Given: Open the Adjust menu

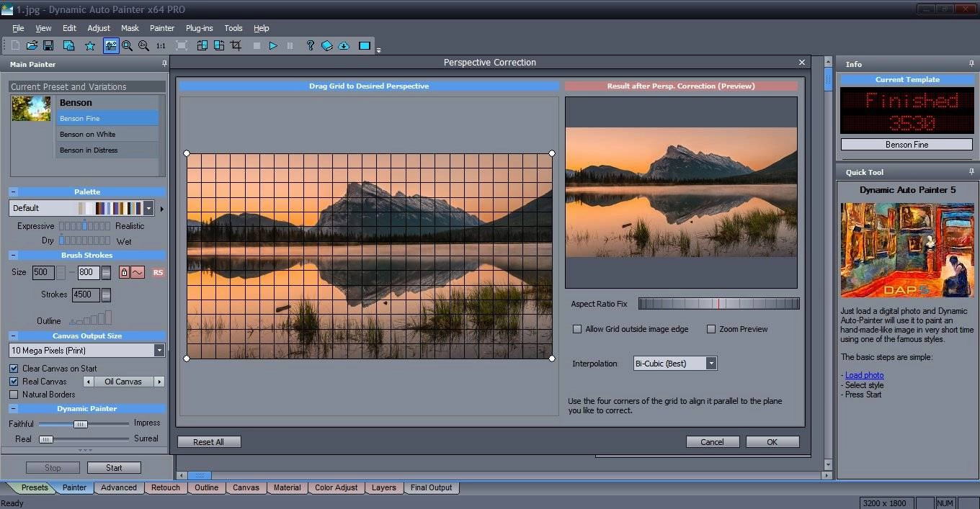Looking at the screenshot, I should 99,28.
